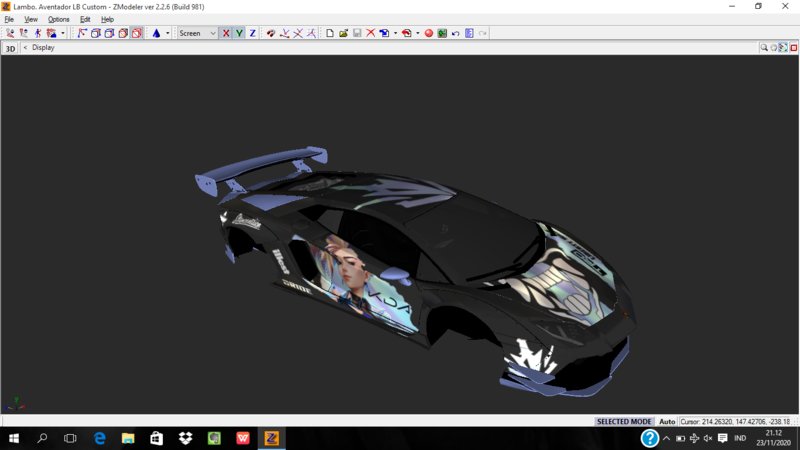Launch Microsoft Edge from taskbar

[99, 438]
